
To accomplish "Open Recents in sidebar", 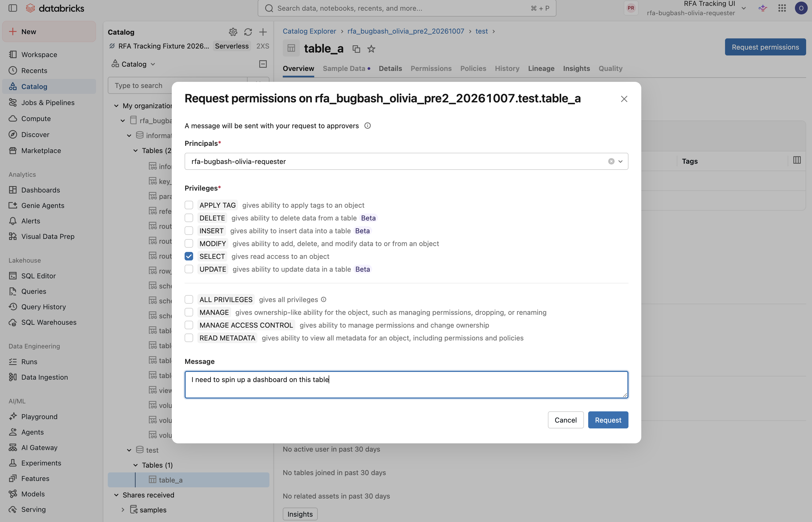I will click(x=34, y=70).
